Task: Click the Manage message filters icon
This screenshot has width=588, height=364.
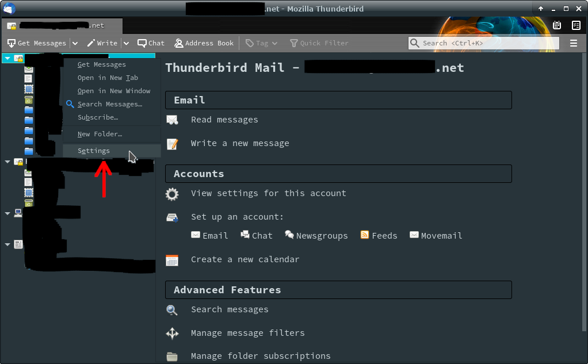Action: click(x=172, y=334)
